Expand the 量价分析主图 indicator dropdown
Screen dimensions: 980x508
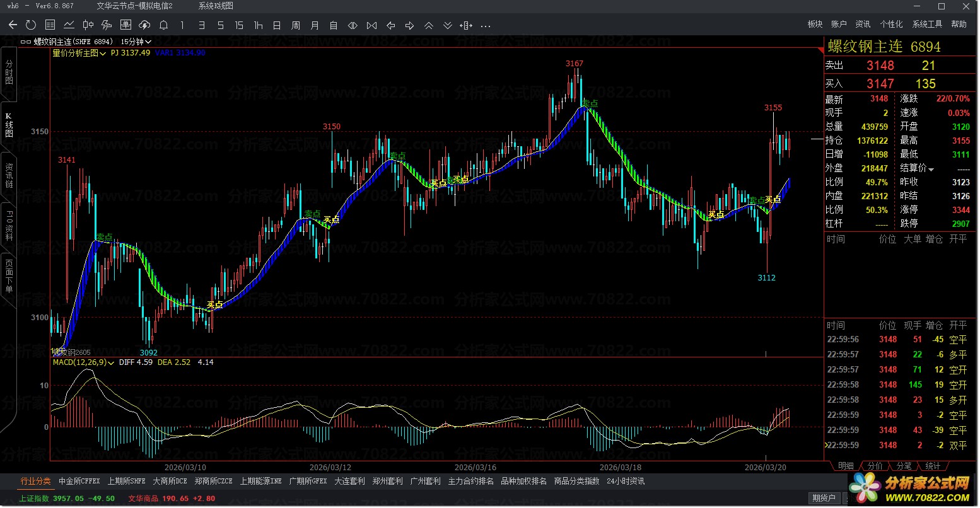click(79, 53)
